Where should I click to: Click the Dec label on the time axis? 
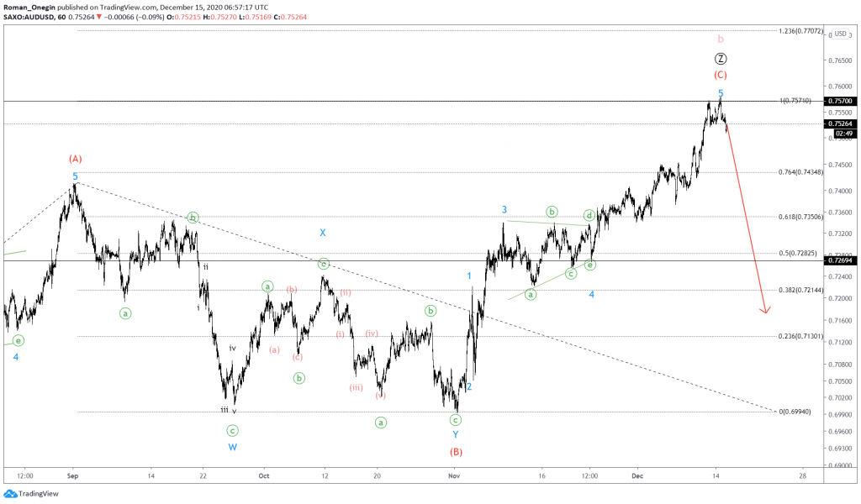[x=637, y=475]
